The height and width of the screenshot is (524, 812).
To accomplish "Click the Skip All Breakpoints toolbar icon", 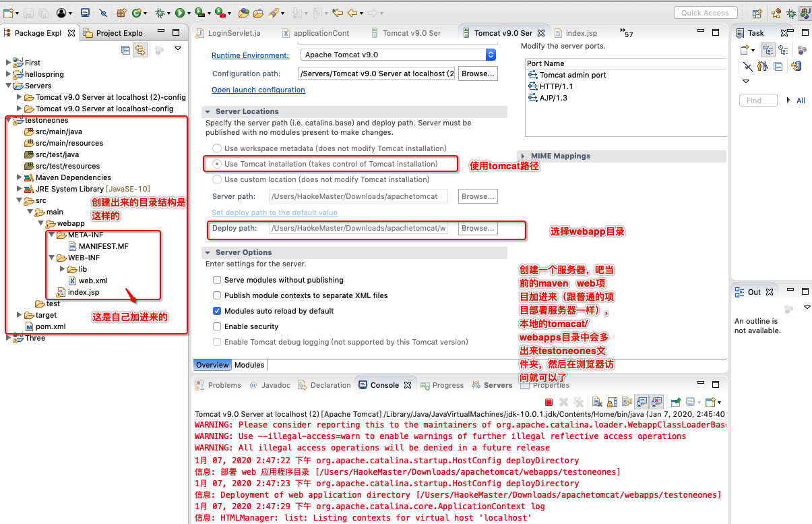I will click(103, 13).
